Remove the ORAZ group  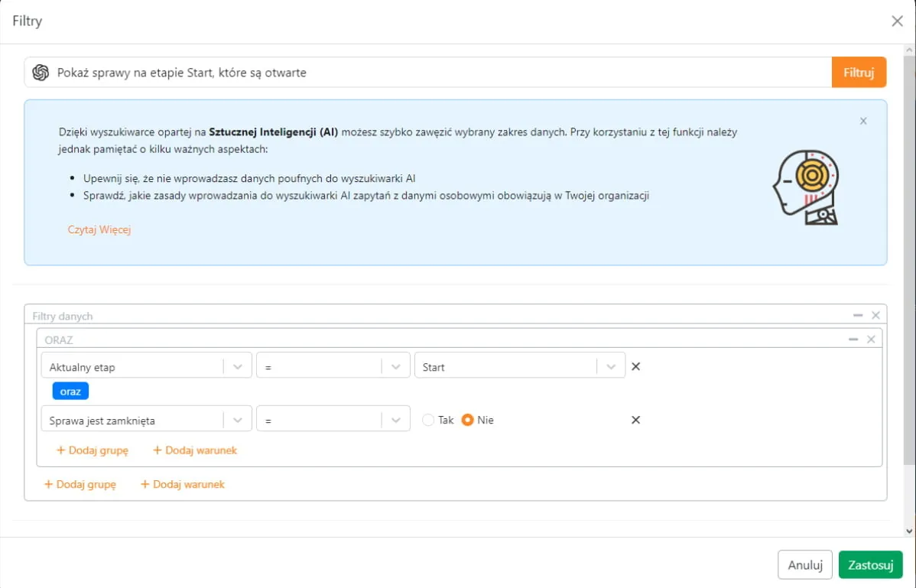(871, 339)
